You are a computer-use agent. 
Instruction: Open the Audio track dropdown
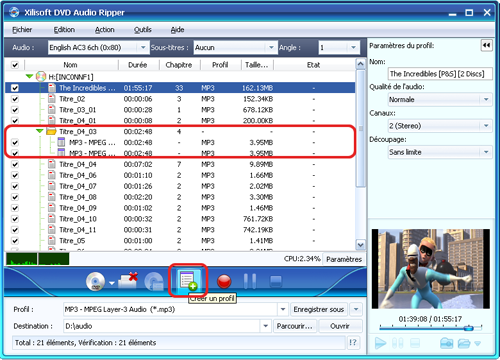click(143, 47)
